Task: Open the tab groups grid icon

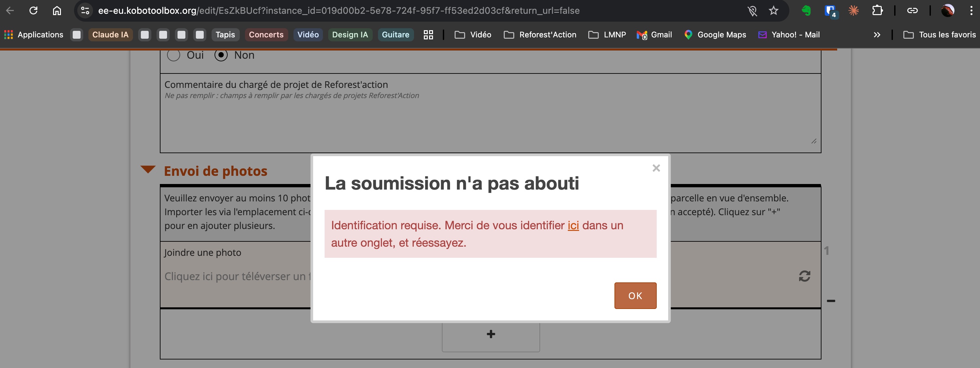Action: (x=428, y=35)
